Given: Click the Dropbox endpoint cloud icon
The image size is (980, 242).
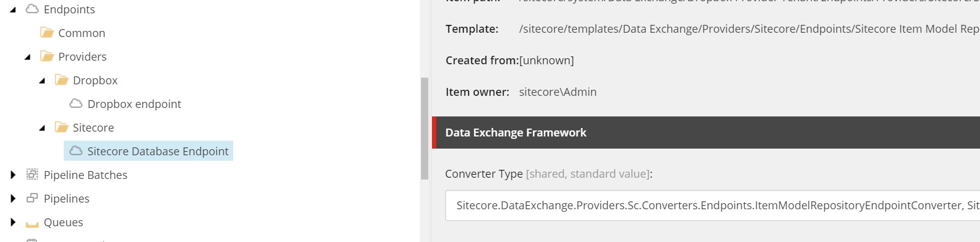Looking at the screenshot, I should [x=76, y=104].
